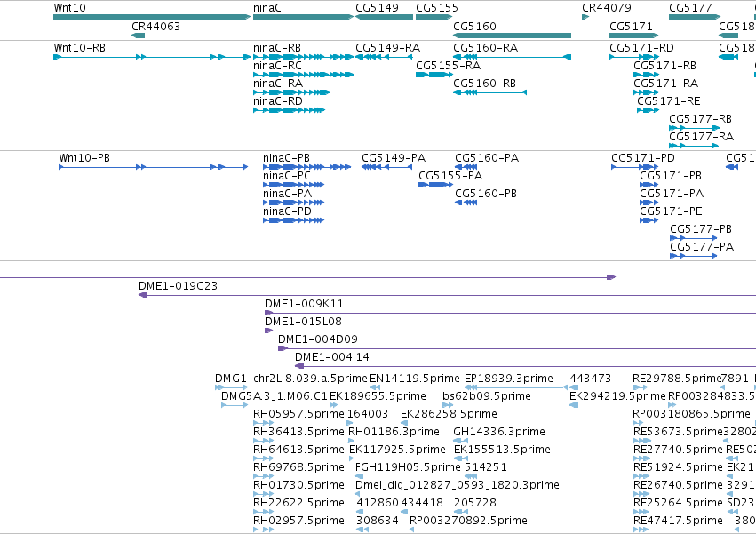This screenshot has height=534, width=756.
Task: Select the CG5171-PB protein feature
Action: point(649,185)
